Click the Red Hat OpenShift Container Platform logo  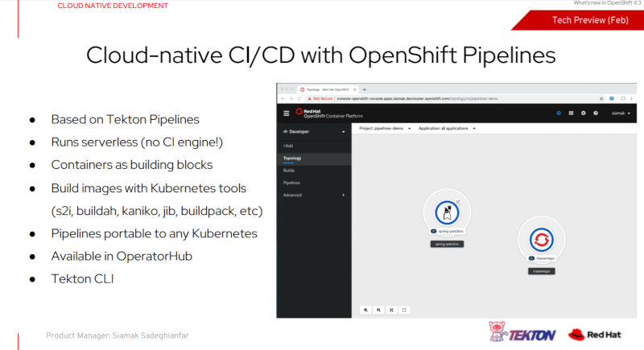pos(329,113)
